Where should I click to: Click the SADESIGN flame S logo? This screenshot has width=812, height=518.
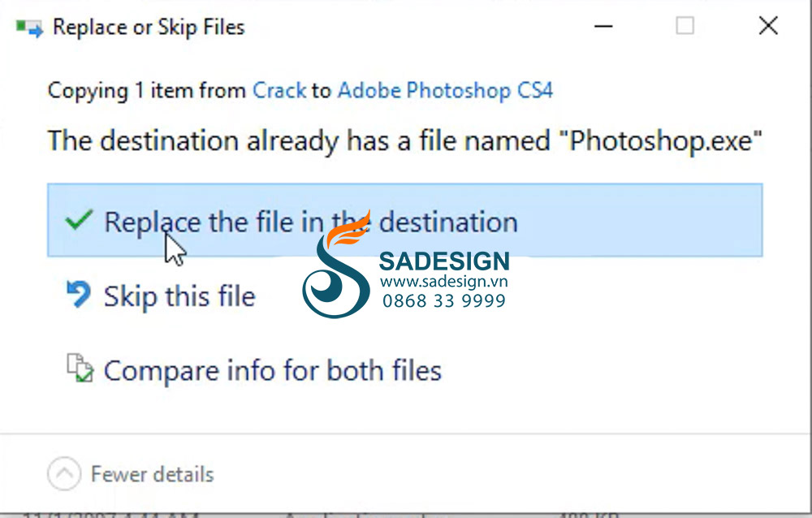337,265
